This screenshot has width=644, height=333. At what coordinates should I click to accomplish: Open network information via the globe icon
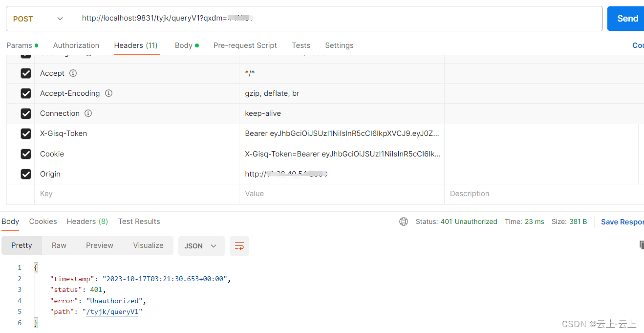click(x=403, y=222)
